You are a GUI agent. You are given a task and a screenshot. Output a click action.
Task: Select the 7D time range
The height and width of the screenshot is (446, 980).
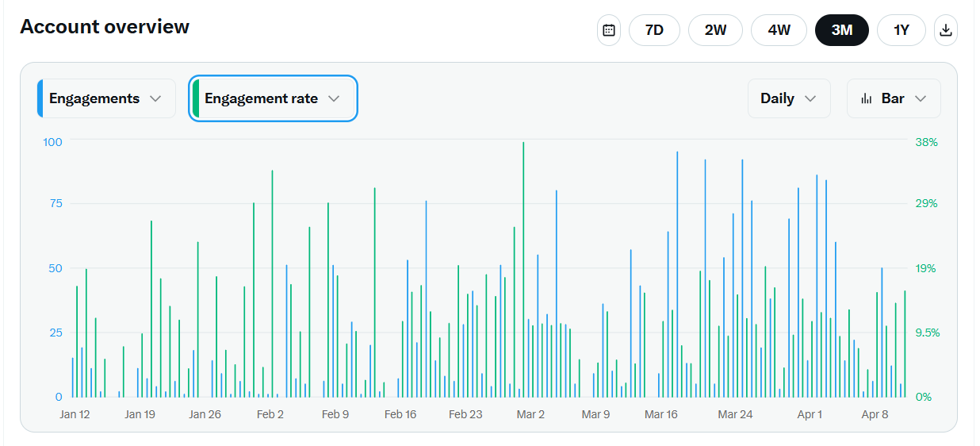pos(654,30)
